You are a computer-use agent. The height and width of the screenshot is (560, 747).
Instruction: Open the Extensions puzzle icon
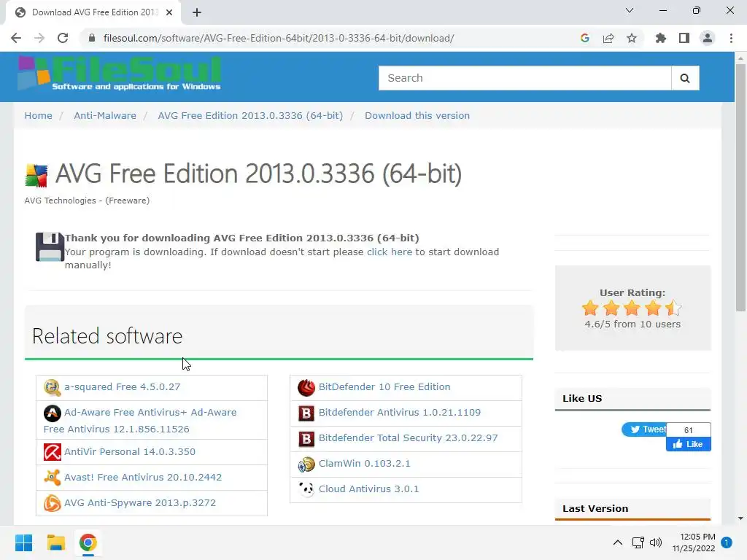pos(660,38)
